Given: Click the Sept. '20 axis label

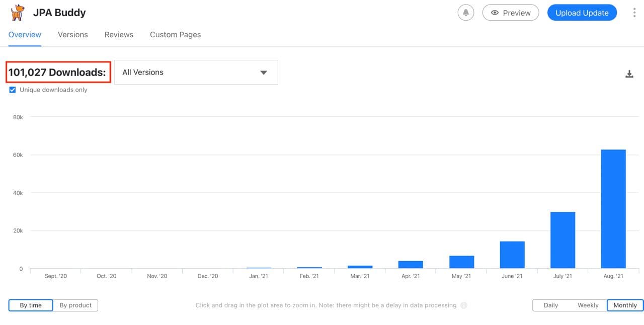Looking at the screenshot, I should pyautogui.click(x=56, y=276).
